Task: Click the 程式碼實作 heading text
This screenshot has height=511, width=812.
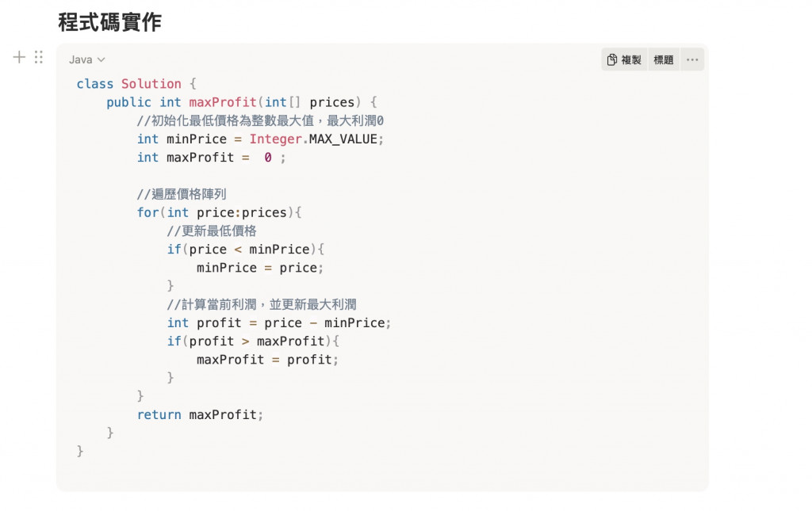Action: pos(109,22)
